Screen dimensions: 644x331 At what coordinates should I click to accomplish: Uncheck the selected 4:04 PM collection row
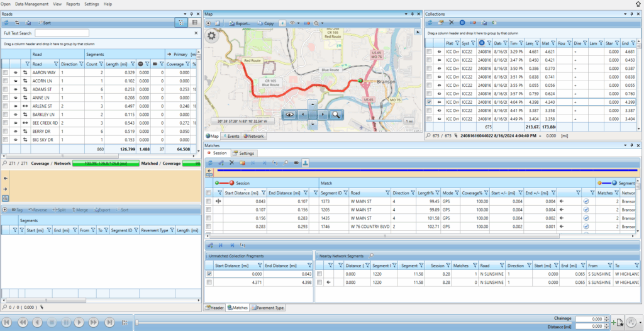click(x=429, y=101)
